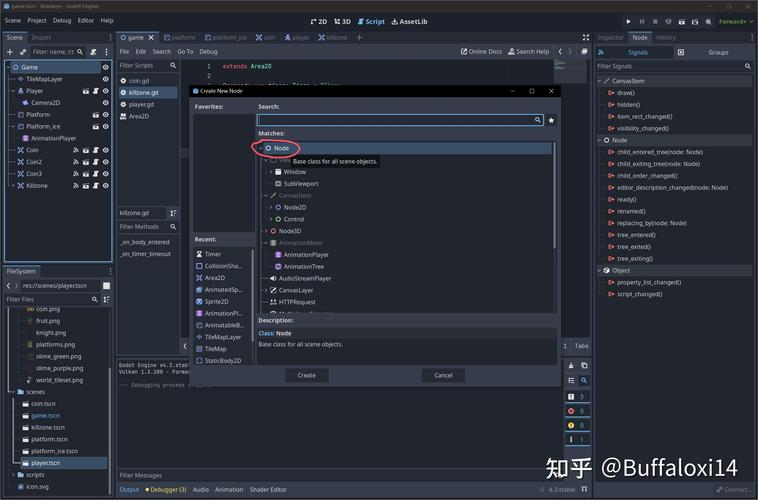The width and height of the screenshot is (758, 500).
Task: Toggle visibility of the Game node
Action: (x=105, y=67)
